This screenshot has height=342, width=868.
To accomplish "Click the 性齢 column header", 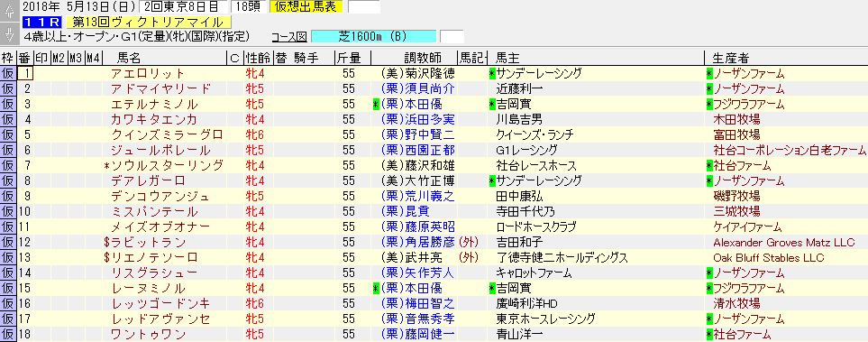I will pyautogui.click(x=258, y=58).
